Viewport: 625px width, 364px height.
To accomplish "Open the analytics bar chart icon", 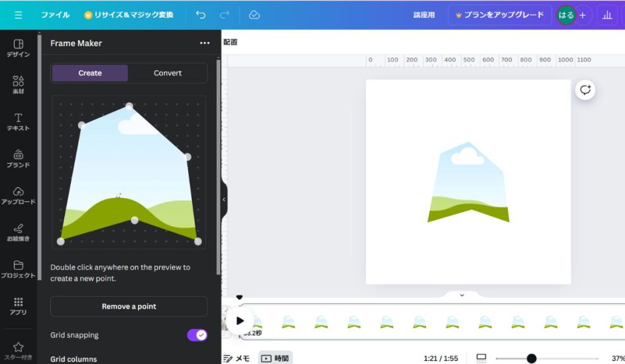I will (x=607, y=15).
